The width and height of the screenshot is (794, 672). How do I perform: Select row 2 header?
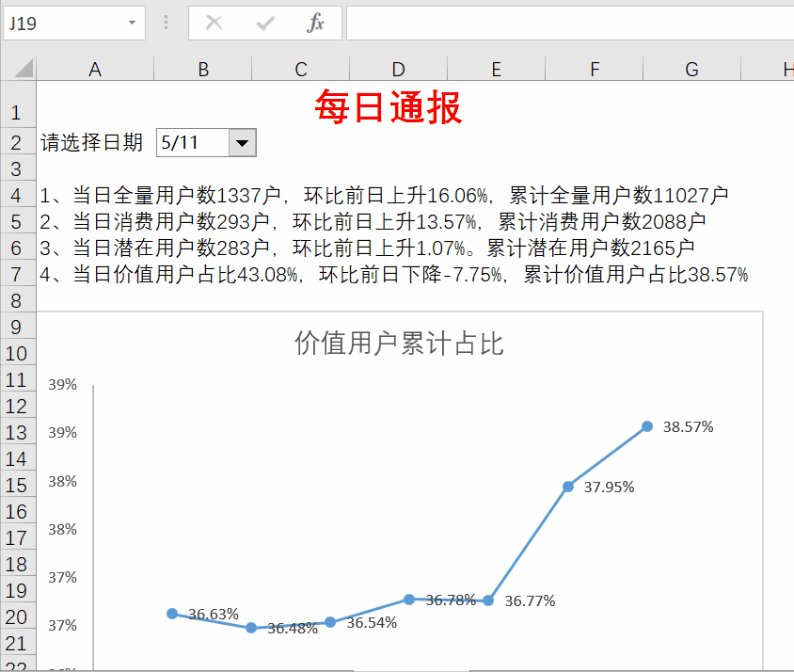(18, 142)
